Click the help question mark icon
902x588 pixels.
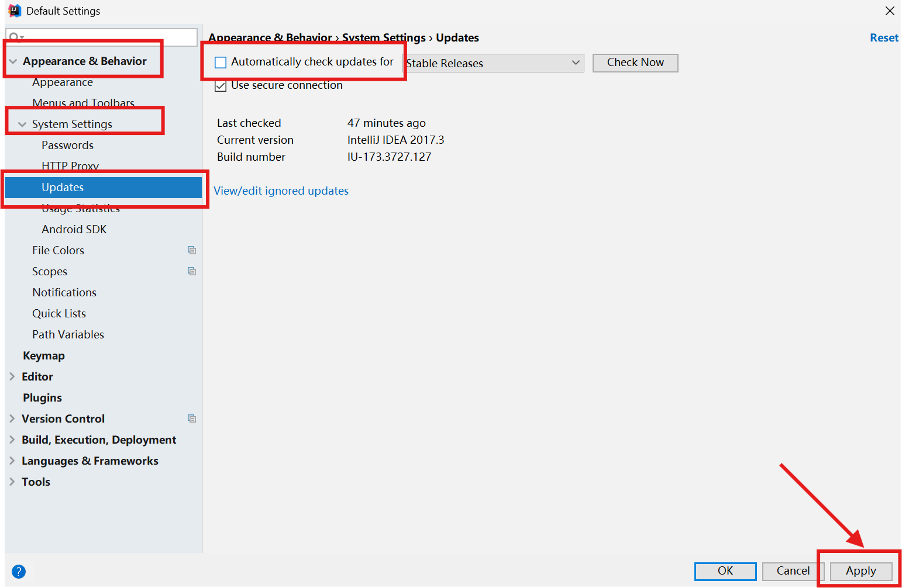(19, 571)
